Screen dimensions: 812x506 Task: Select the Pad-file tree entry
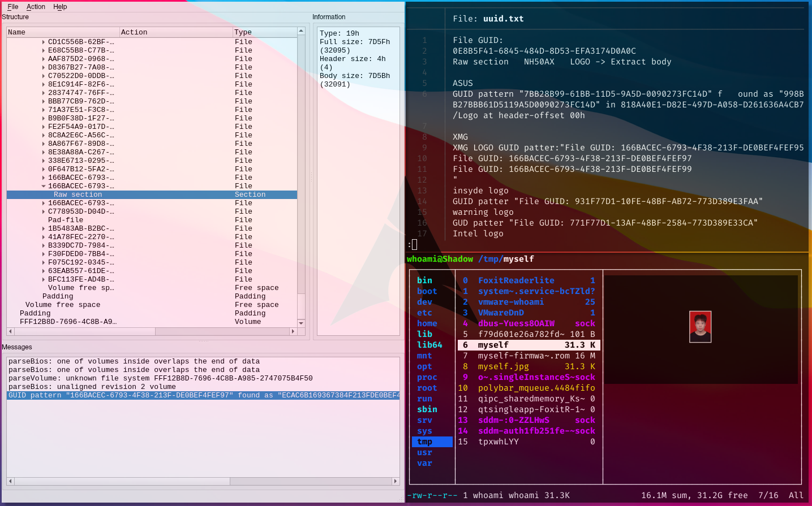click(x=66, y=220)
